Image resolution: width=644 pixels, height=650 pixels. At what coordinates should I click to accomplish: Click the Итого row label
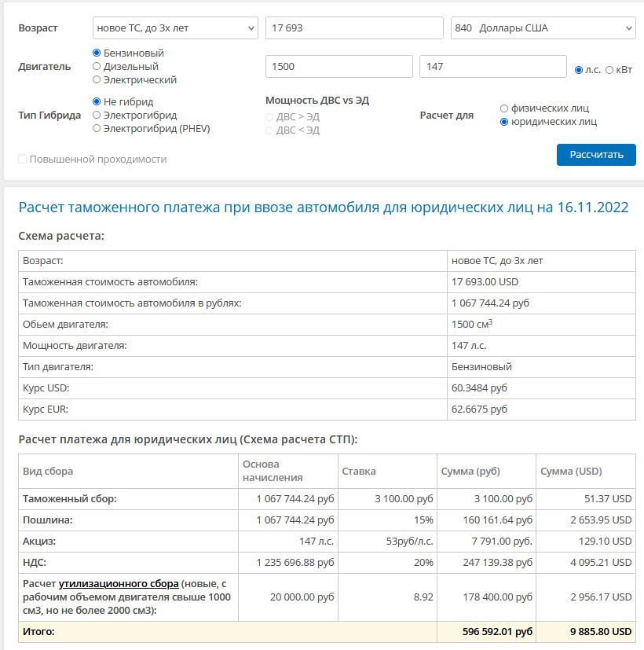pos(38,632)
